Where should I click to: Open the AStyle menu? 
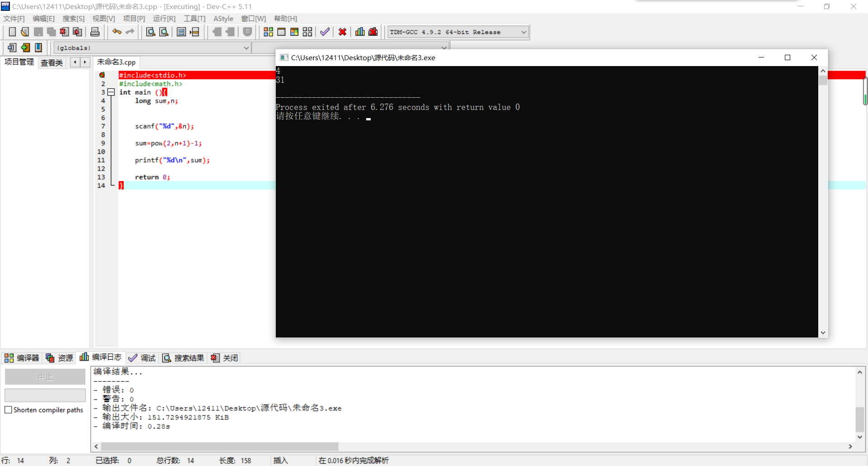223,19
